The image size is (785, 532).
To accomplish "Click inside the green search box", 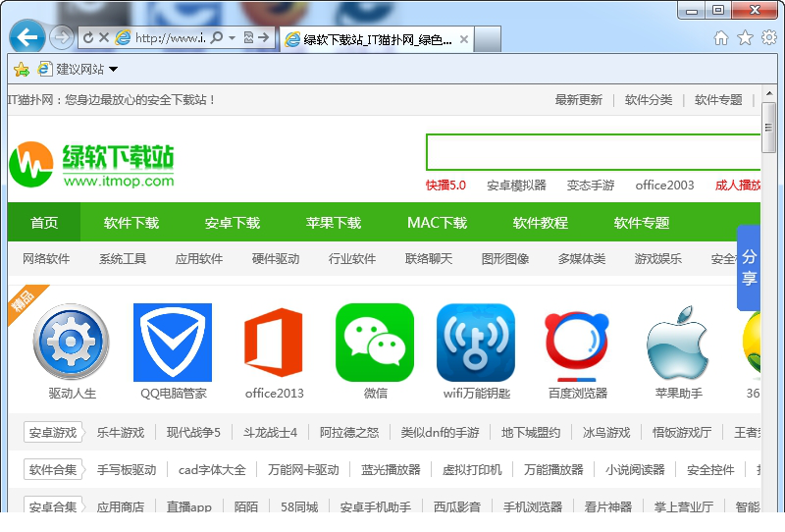I will [x=593, y=152].
